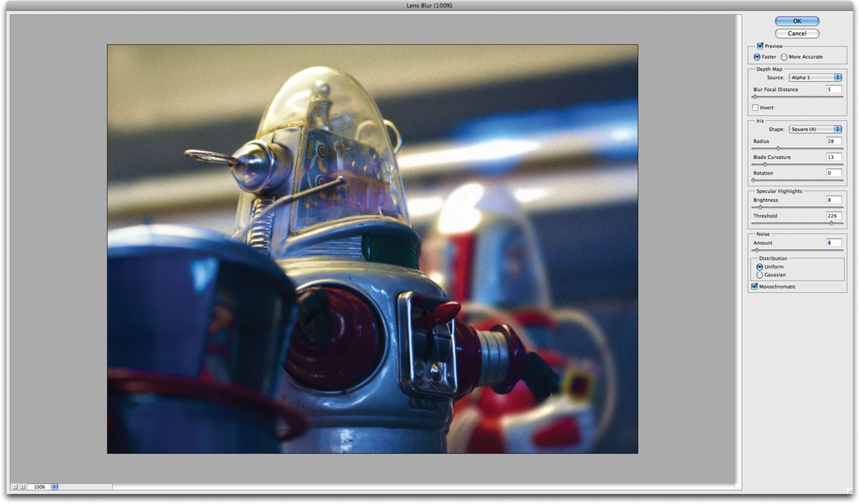This screenshot has height=504, width=859.
Task: Select the More Accurate preview radio button
Action: [x=785, y=56]
